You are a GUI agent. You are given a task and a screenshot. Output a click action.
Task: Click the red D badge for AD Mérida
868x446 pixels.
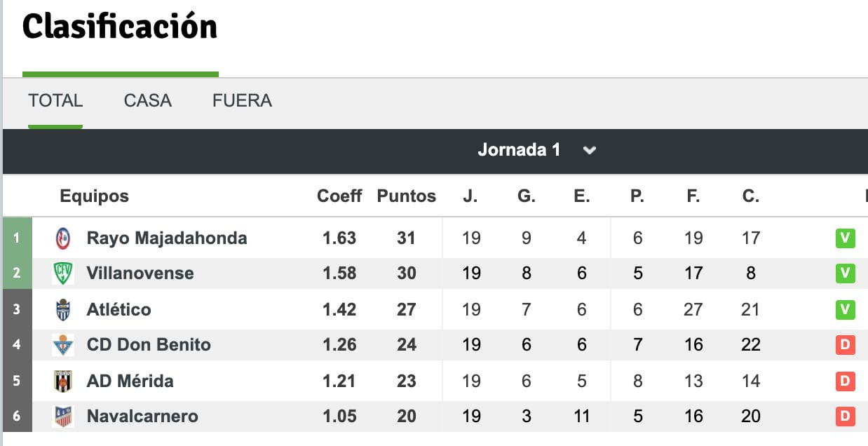[x=845, y=381]
